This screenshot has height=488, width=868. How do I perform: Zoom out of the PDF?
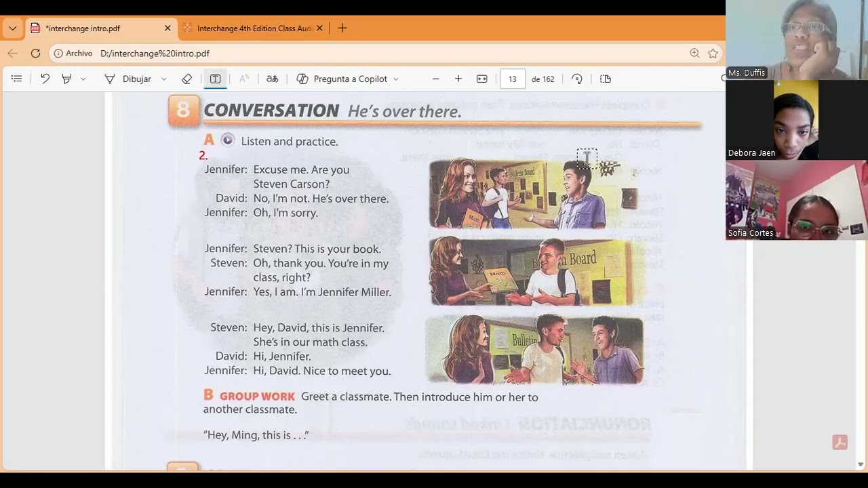click(436, 79)
